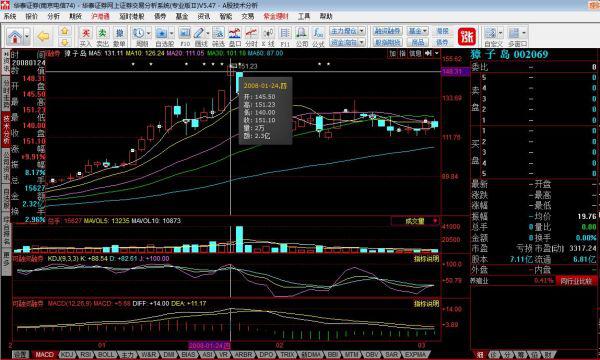Open the 盘口 market depth icon
The height and width of the screenshot is (360, 600).
(235, 37)
